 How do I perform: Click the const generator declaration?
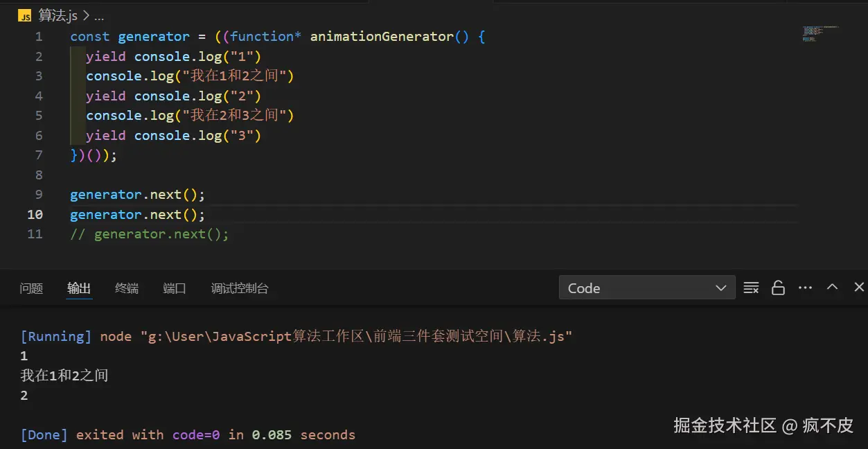coord(130,37)
